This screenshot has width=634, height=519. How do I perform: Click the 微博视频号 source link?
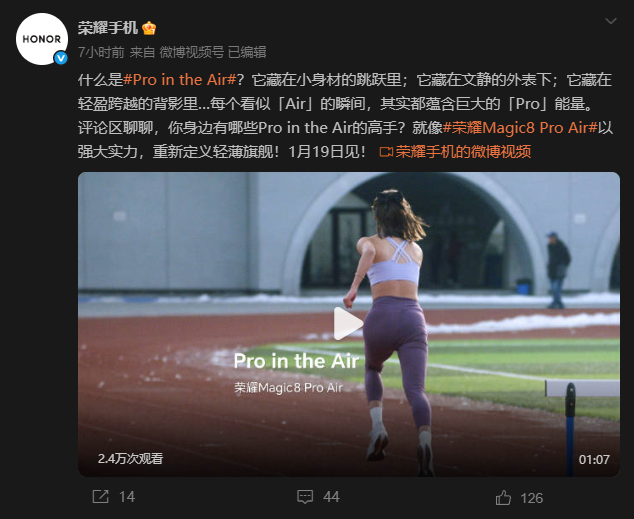tap(191, 52)
